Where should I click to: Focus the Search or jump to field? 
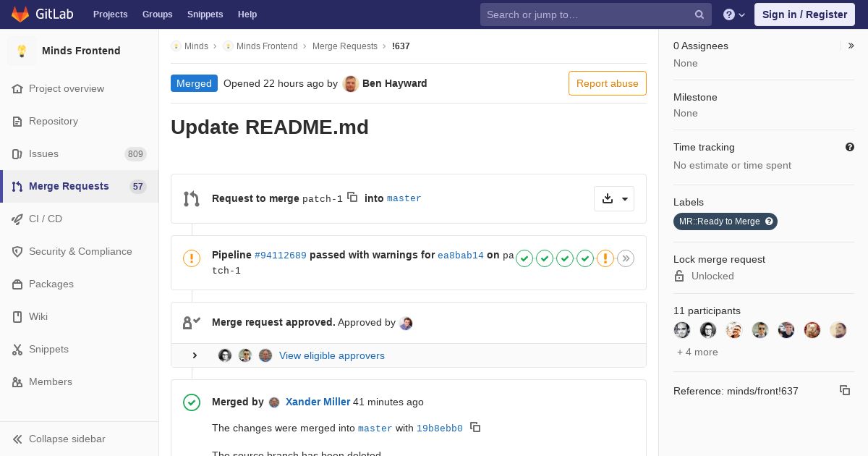[595, 14]
